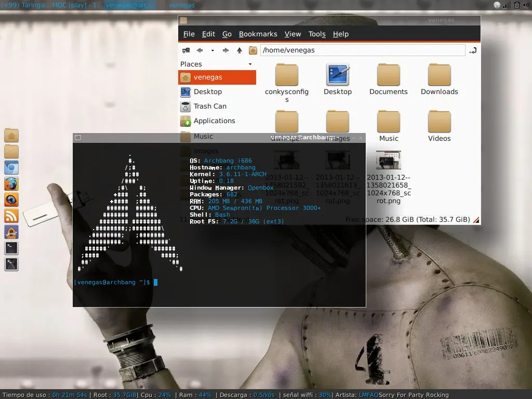Image resolution: width=532 pixels, height=399 pixels.
Task: Go back using the left arrow button
Action: pyautogui.click(x=199, y=50)
